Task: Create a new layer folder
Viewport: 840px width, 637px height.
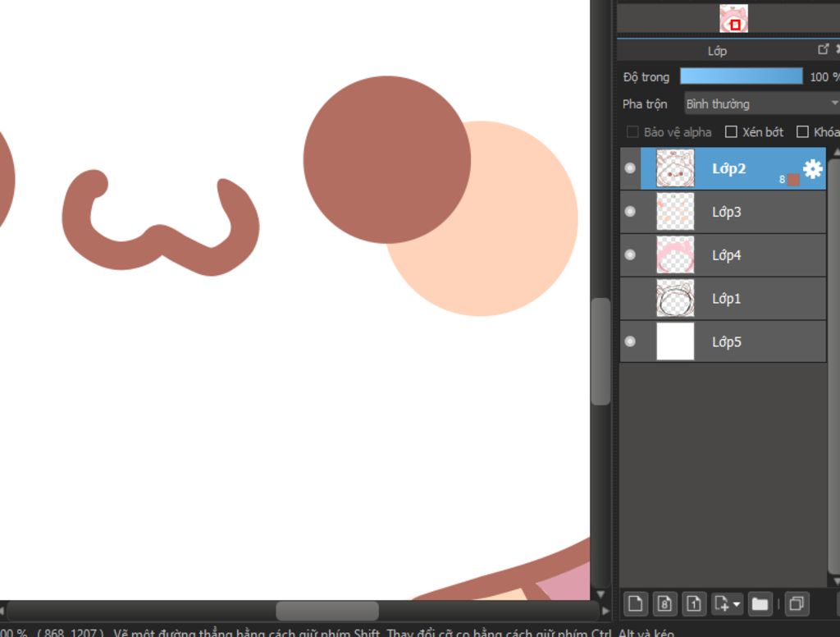Action: point(760,604)
